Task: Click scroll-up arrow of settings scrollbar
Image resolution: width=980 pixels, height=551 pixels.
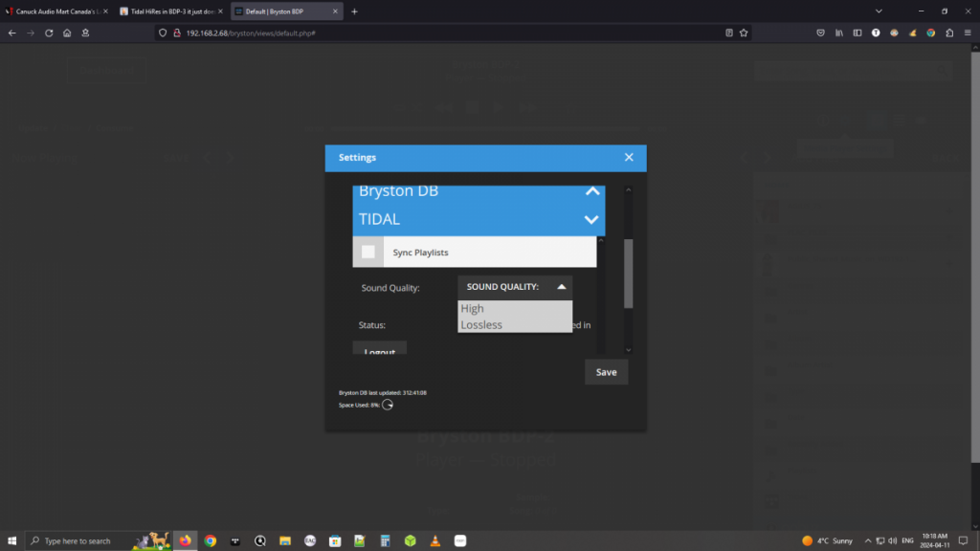Action: click(x=628, y=190)
